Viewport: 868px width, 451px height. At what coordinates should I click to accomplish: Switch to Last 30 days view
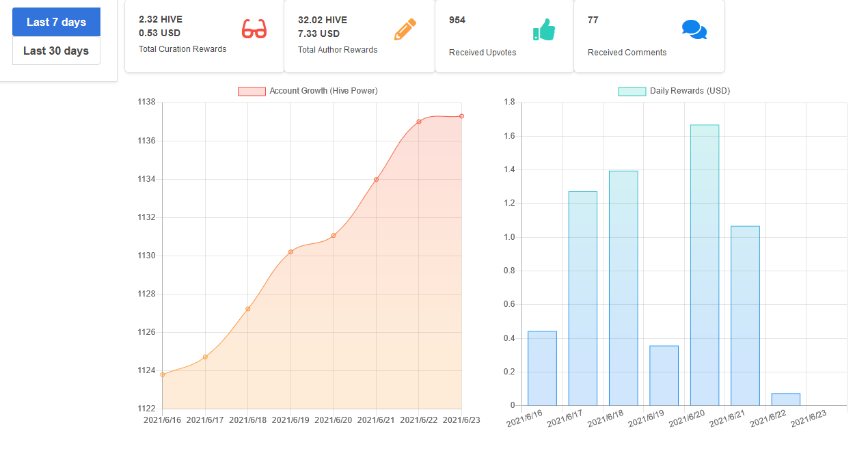[x=56, y=51]
